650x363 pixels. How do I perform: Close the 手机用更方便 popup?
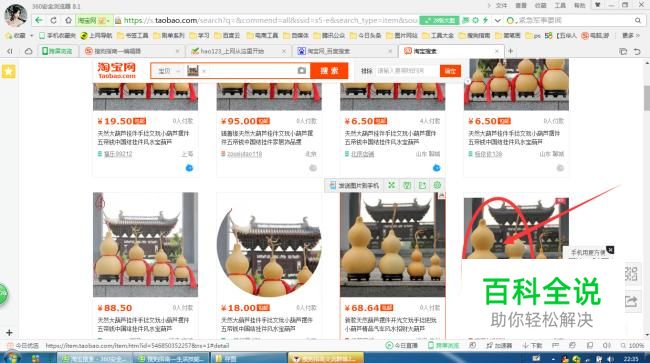point(610,250)
